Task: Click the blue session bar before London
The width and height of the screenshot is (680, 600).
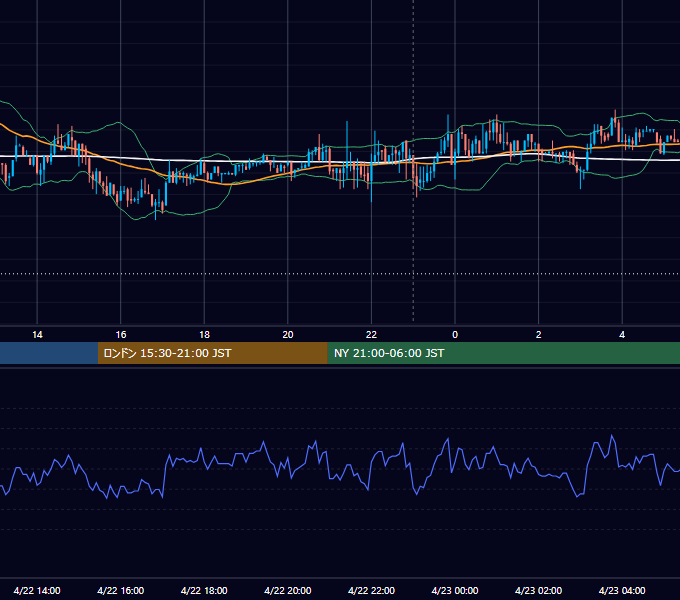Action: point(49,353)
